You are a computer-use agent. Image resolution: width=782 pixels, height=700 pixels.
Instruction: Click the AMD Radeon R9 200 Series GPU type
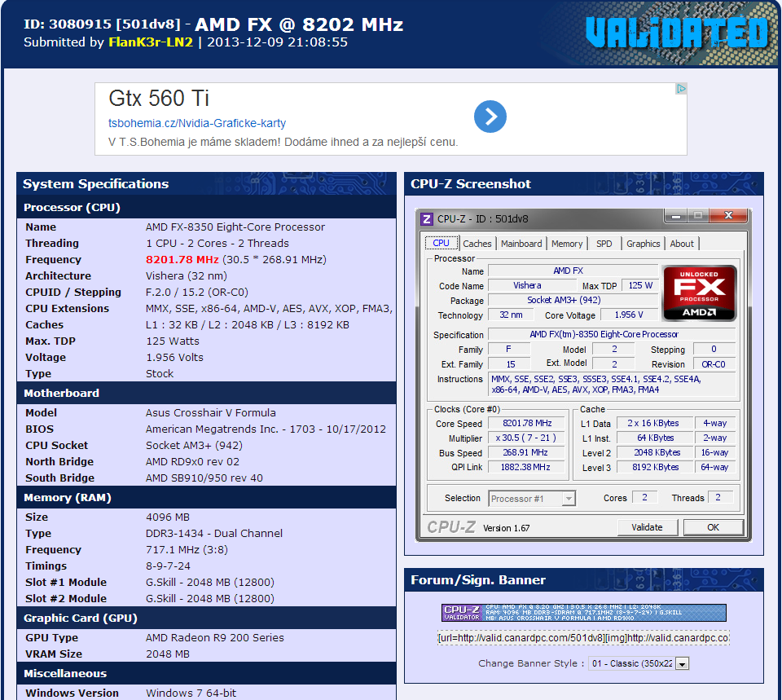[214, 637]
